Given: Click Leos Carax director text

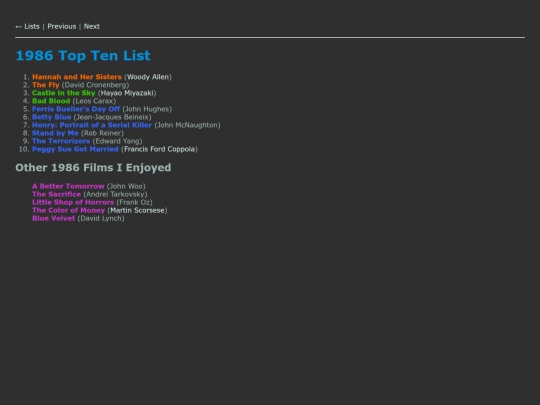Looking at the screenshot, I should (x=94, y=101).
